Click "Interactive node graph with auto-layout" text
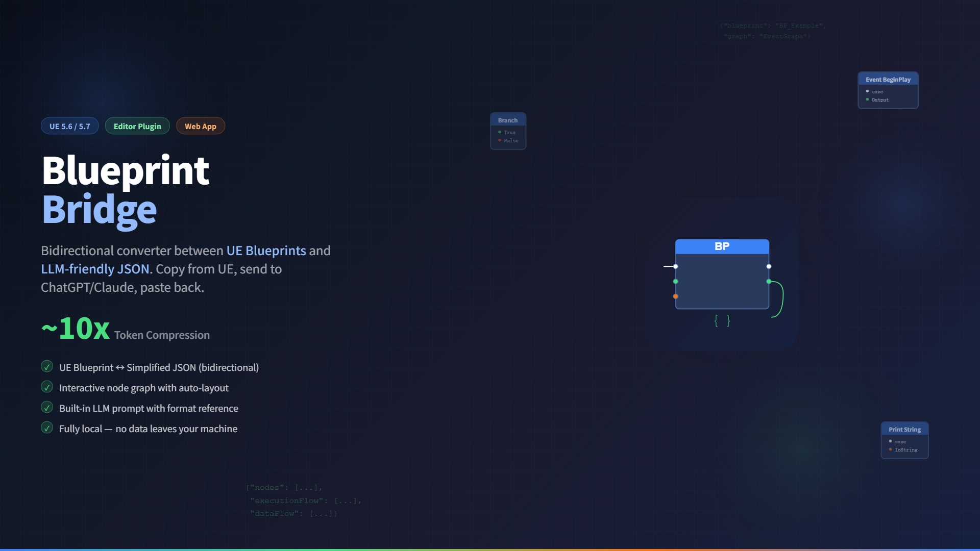980x551 pixels. 144,388
